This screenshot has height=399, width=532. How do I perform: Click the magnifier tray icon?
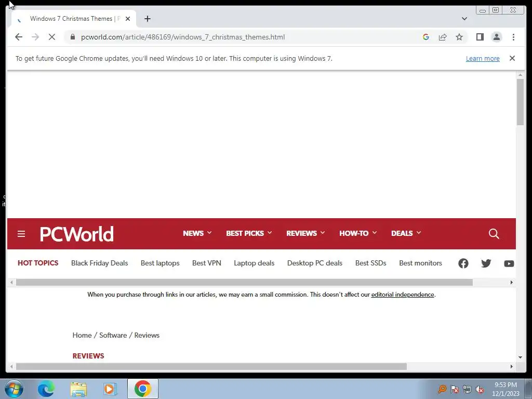coord(442,389)
